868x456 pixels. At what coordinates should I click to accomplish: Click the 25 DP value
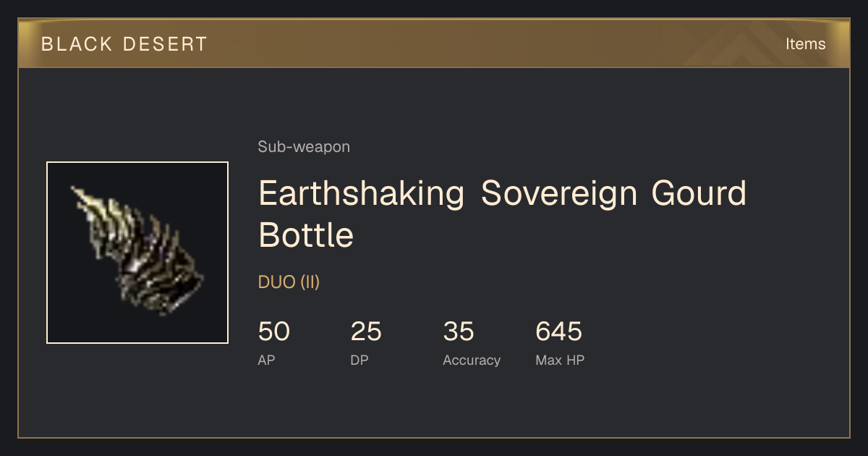coord(366,332)
